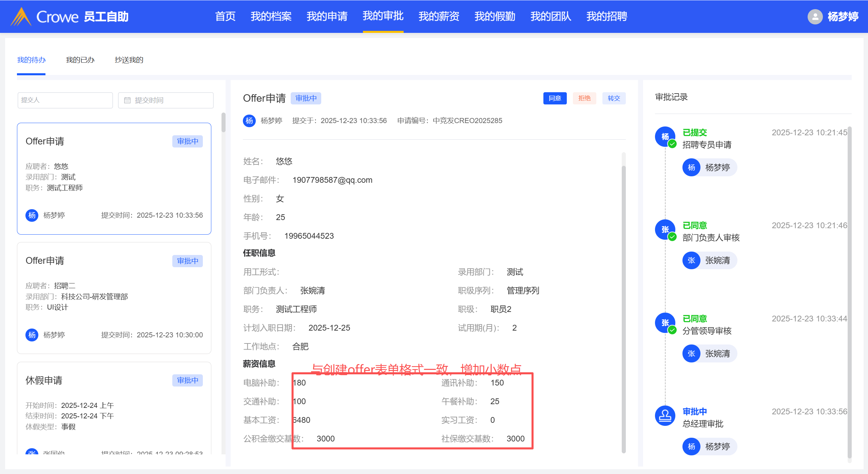Click 杨 avatar beside 已提交 record

click(665, 137)
